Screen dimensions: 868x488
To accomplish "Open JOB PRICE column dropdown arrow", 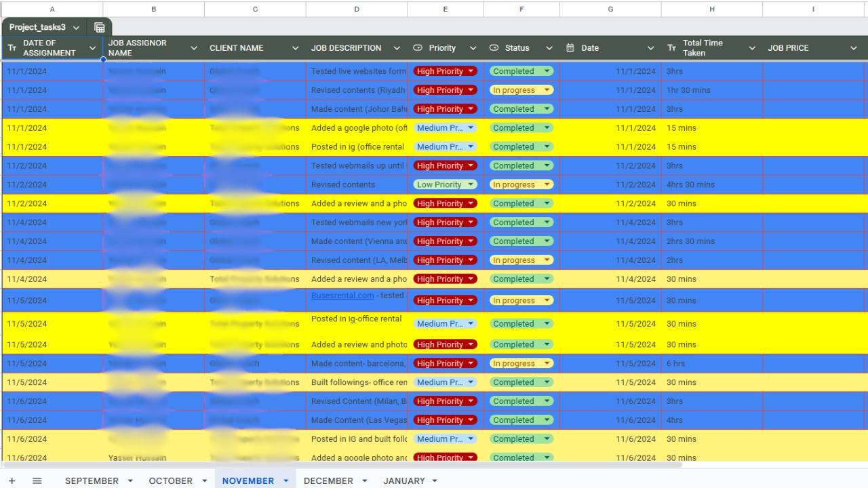I will coord(854,48).
